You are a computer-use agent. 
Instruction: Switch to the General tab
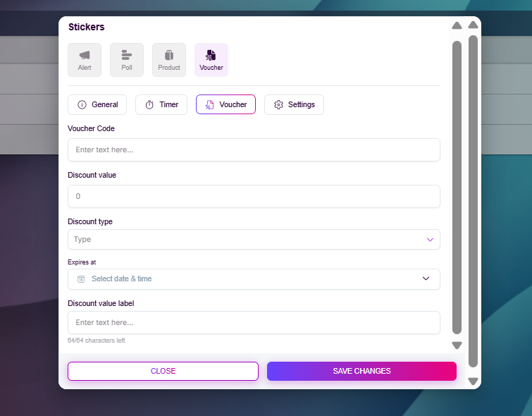[97, 105]
